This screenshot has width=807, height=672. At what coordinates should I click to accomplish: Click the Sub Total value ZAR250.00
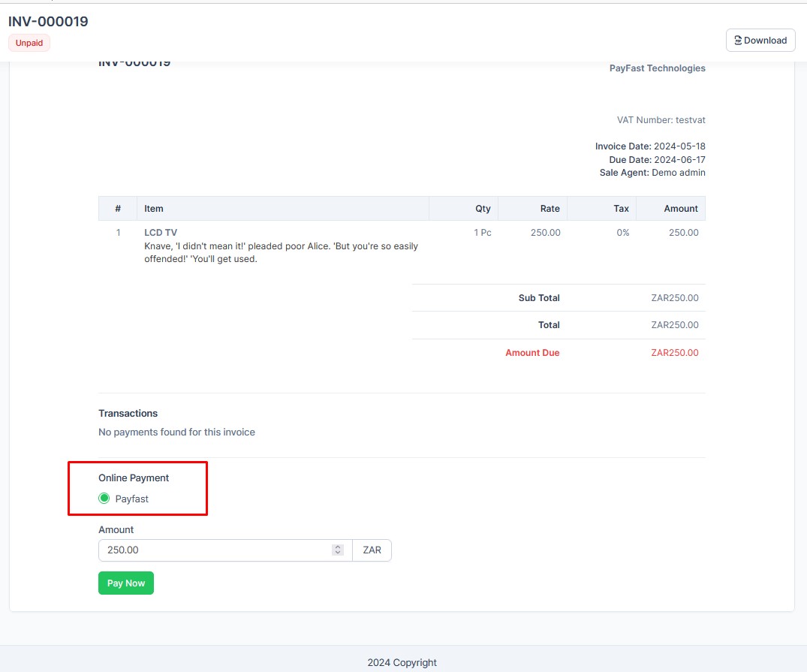point(675,297)
